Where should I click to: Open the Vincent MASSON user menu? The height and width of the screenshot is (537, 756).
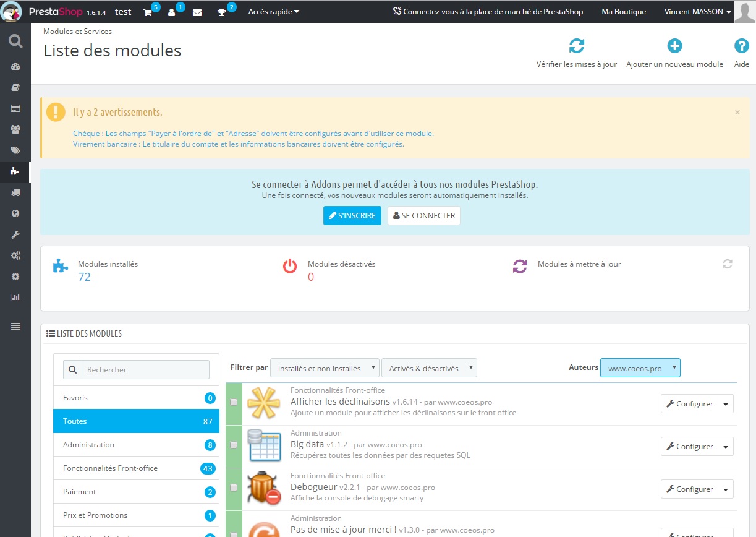(698, 12)
